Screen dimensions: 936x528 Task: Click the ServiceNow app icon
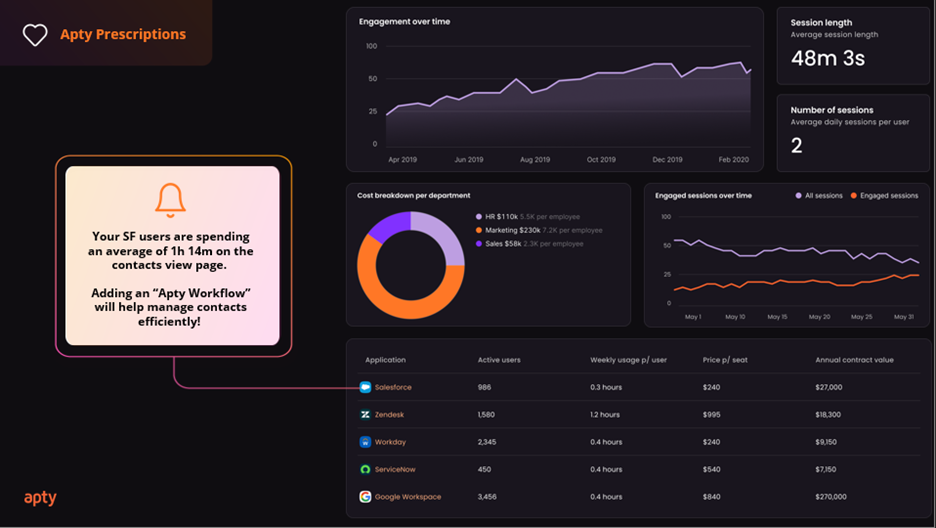365,470
